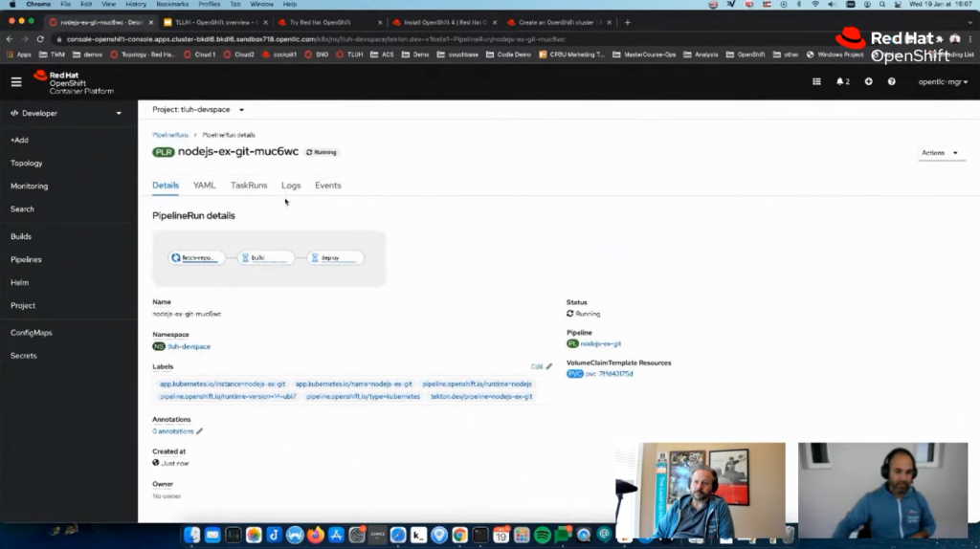Screen dimensions: 980x549
Task: Open the nodejs-ex-git pipeline link
Action: pyautogui.click(x=601, y=343)
